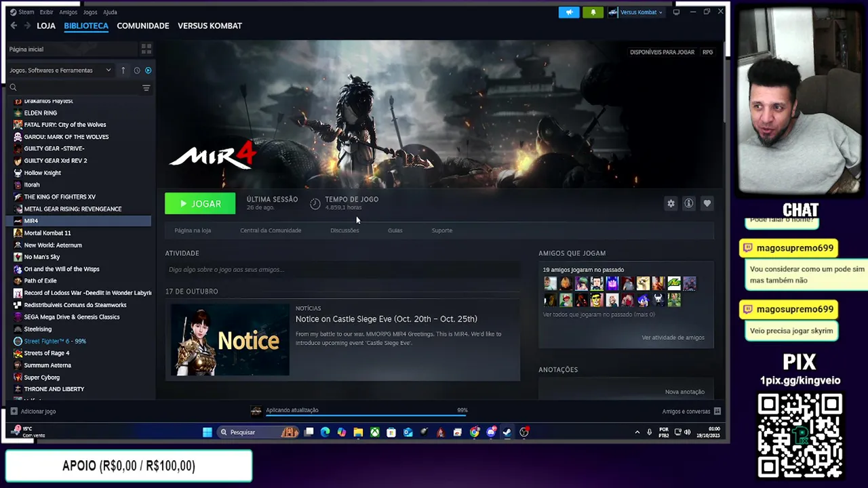Viewport: 868px width, 488px height.
Task: Open Microsoft Edge from taskbar
Action: (x=325, y=432)
